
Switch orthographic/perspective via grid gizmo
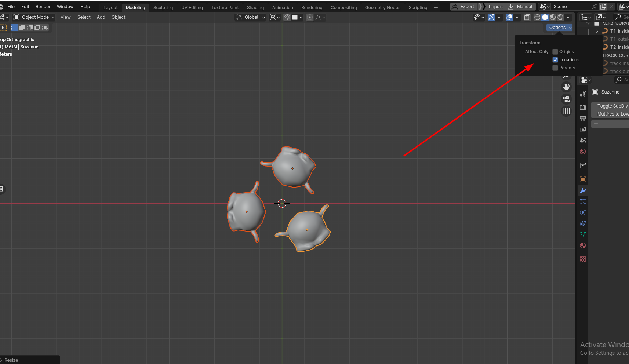(x=566, y=111)
